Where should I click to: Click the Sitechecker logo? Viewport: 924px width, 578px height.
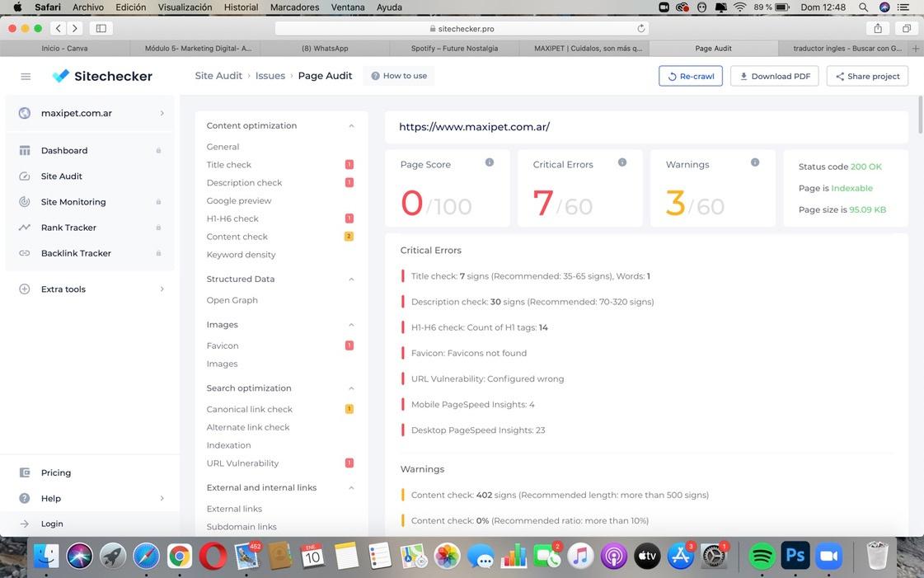click(102, 76)
